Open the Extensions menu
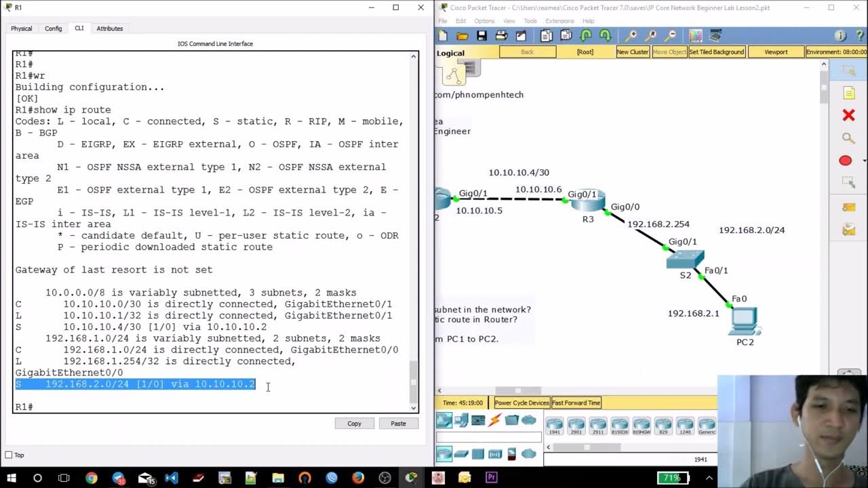The width and height of the screenshot is (868, 488). [x=559, y=21]
